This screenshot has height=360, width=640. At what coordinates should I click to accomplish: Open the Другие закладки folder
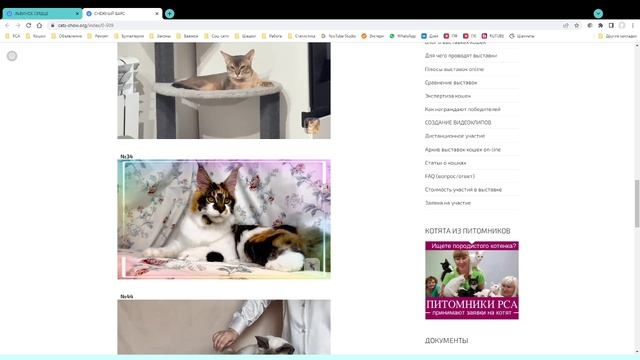pos(617,36)
